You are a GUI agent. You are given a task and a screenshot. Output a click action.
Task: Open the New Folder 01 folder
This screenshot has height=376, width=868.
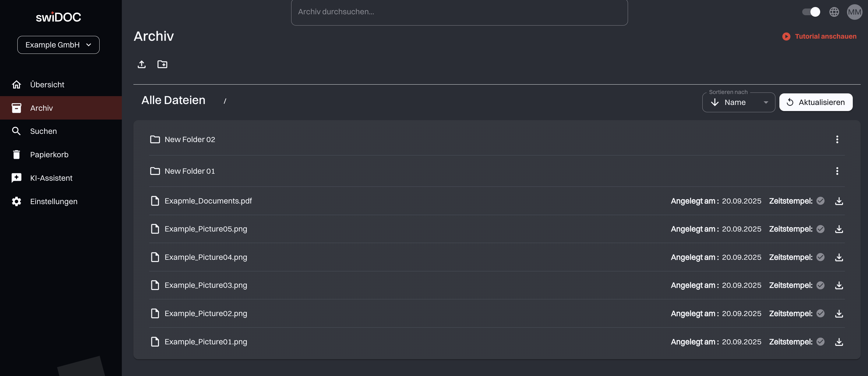(190, 171)
